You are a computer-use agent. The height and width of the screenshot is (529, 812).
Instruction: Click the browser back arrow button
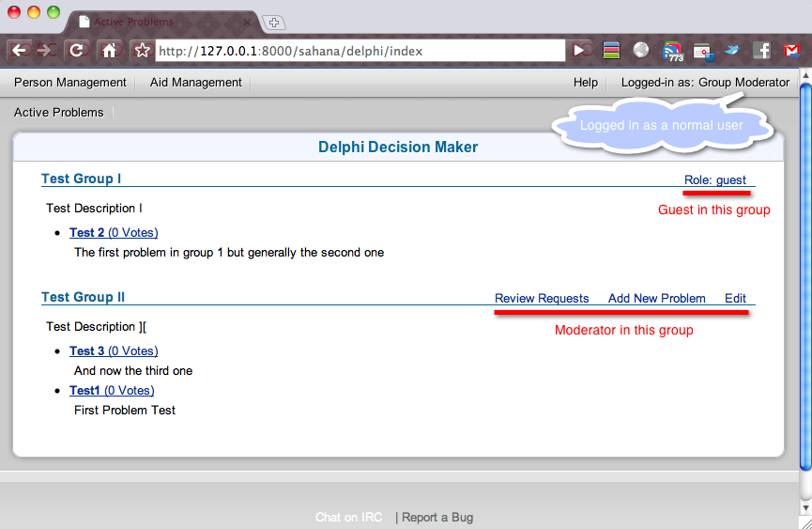tap(20, 51)
